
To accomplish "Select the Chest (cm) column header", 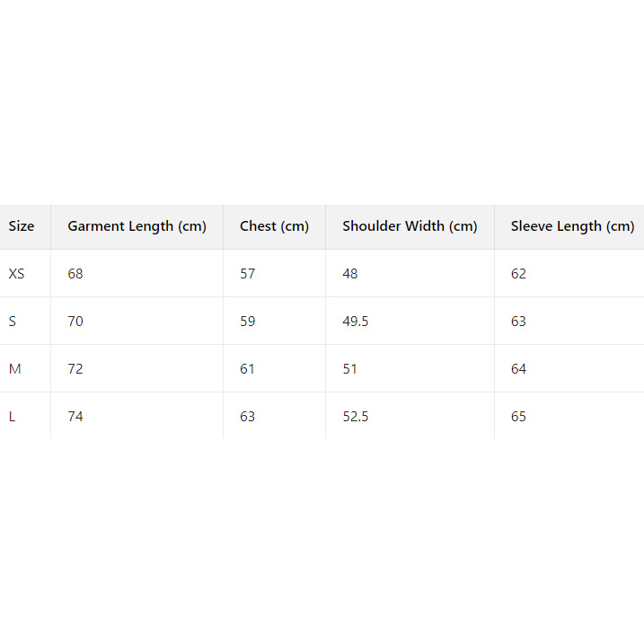I will pos(274,226).
